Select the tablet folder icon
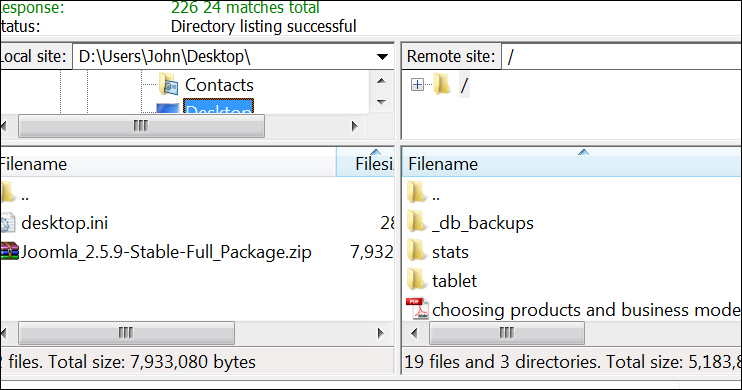The image size is (742, 390). pyautogui.click(x=417, y=280)
